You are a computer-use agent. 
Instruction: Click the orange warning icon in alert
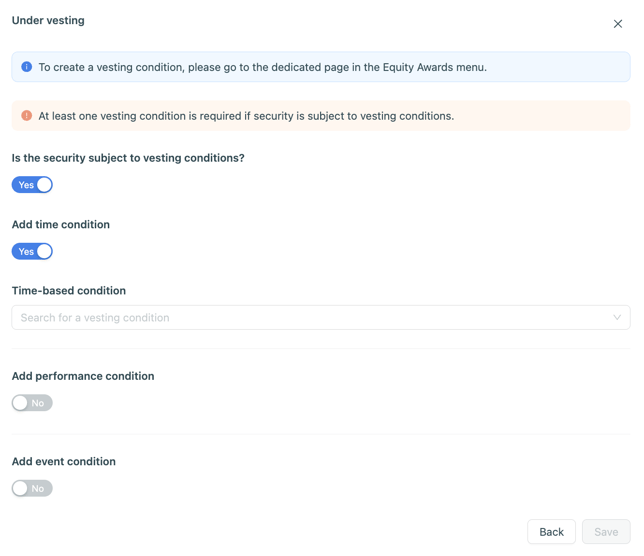click(x=27, y=116)
